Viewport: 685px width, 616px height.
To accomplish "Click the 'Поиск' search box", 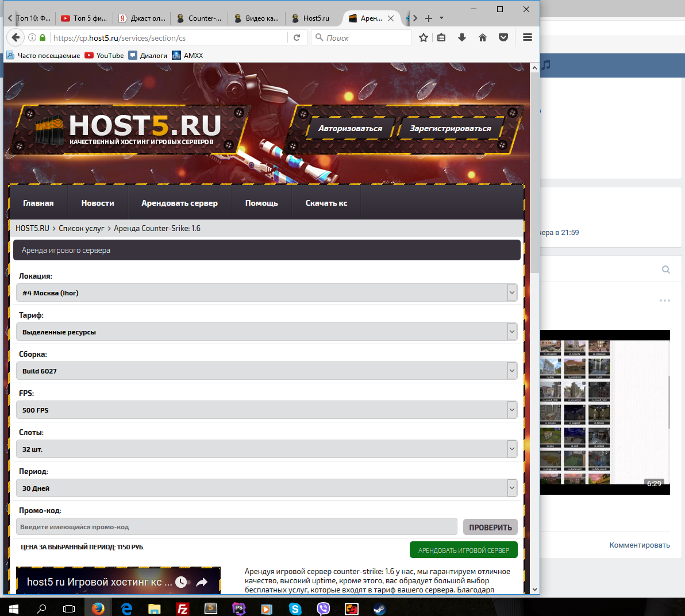I will pos(361,38).
